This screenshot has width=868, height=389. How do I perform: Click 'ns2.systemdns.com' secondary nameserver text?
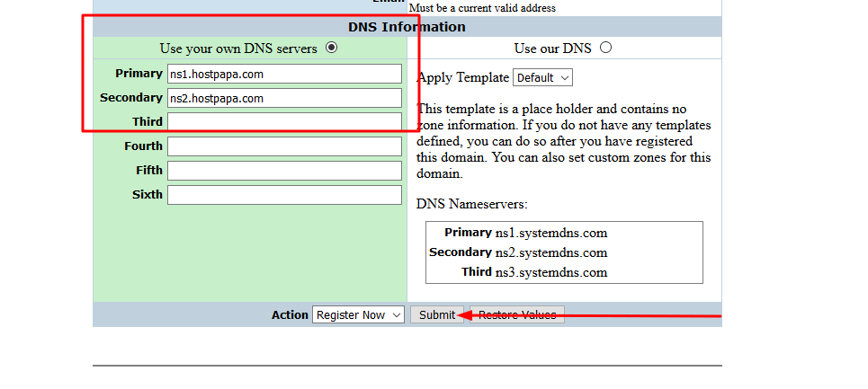[x=551, y=253]
